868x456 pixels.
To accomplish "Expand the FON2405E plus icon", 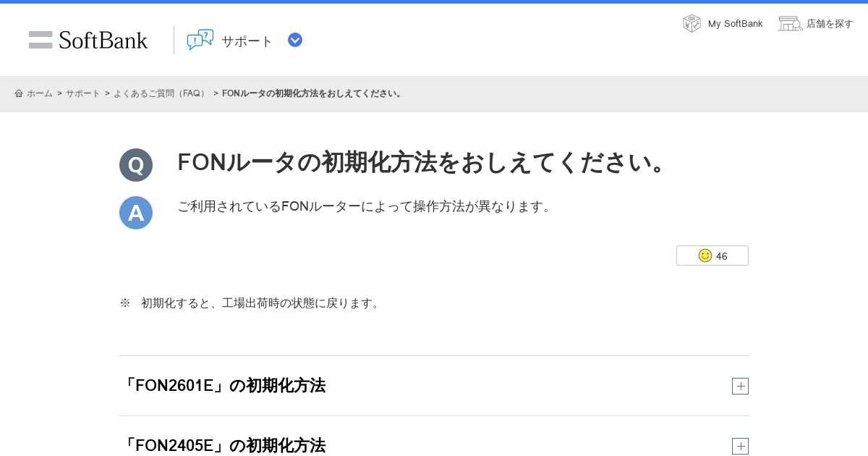I will tap(740, 446).
